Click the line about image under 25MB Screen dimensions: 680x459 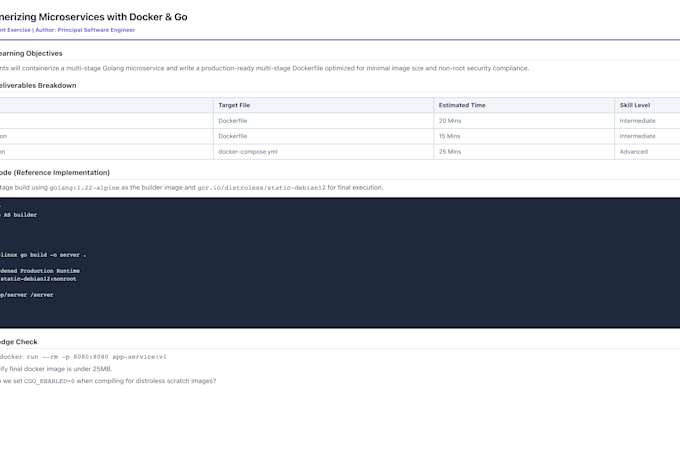(x=56, y=369)
